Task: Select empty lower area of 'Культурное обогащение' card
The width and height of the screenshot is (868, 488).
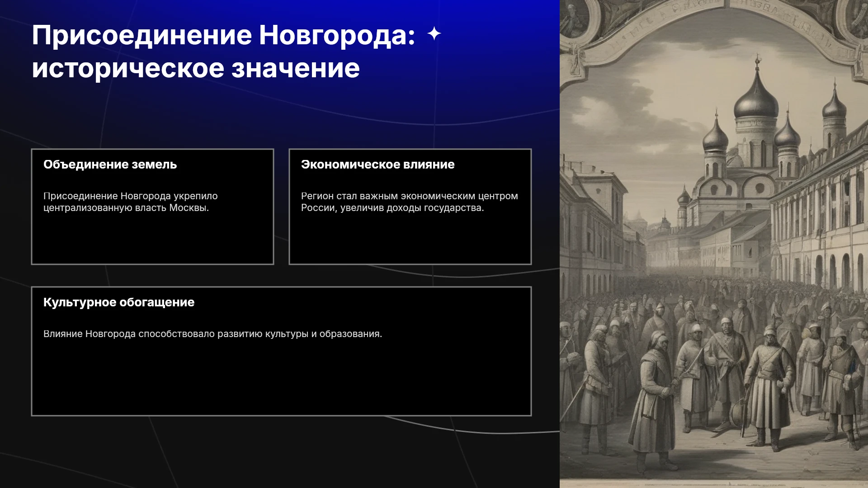Action: [281, 377]
